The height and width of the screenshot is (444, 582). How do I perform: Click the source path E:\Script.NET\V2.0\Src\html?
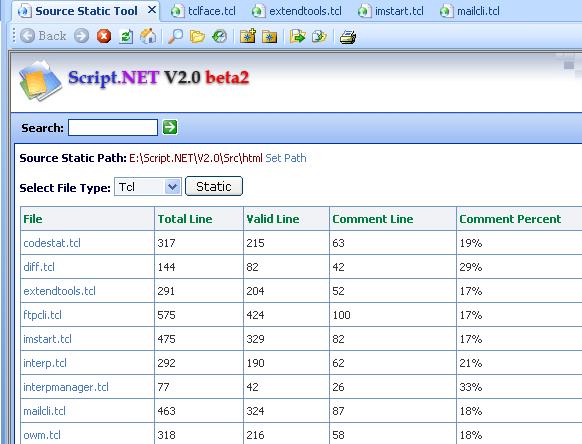click(x=196, y=158)
